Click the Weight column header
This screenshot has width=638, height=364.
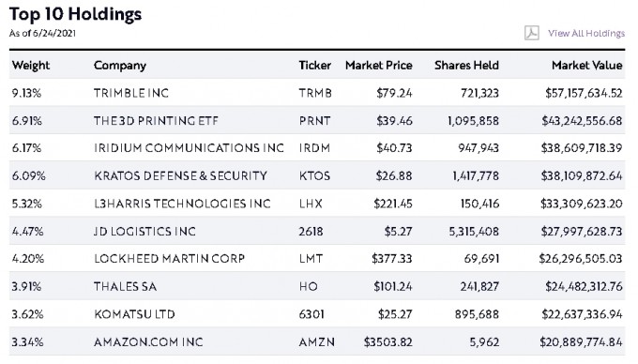pos(31,66)
